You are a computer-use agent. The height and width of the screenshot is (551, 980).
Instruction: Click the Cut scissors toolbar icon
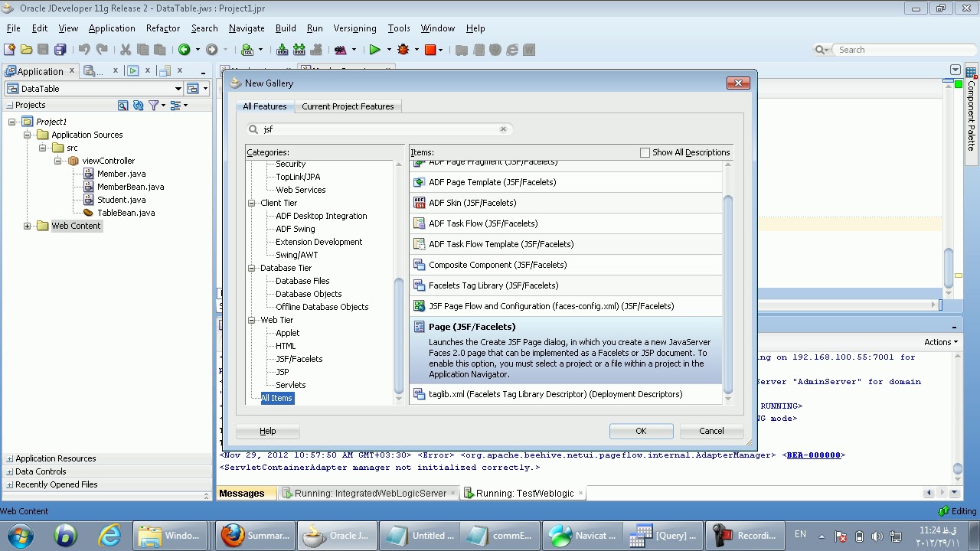[x=126, y=50]
